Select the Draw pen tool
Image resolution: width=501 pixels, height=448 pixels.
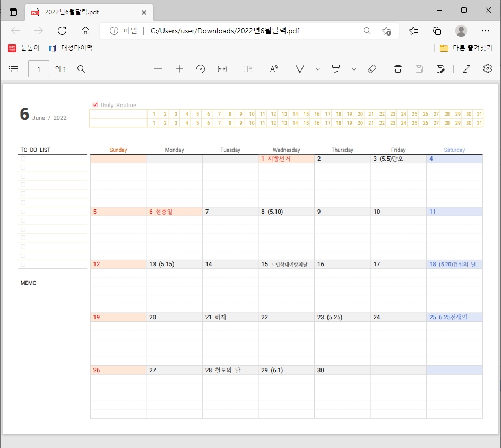point(300,69)
